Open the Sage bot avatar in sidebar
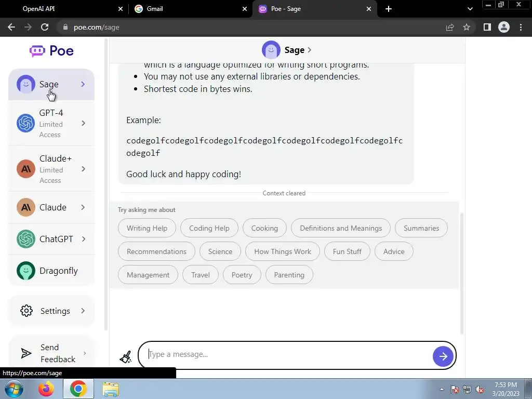 (26, 84)
